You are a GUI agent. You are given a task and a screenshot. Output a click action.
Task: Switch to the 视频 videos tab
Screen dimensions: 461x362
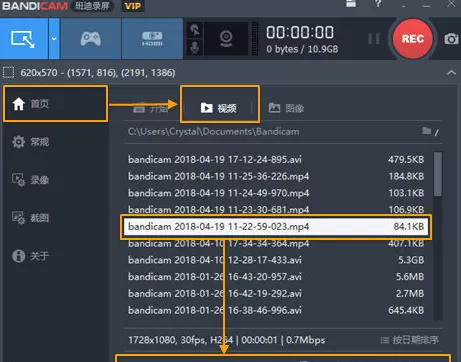(x=219, y=108)
